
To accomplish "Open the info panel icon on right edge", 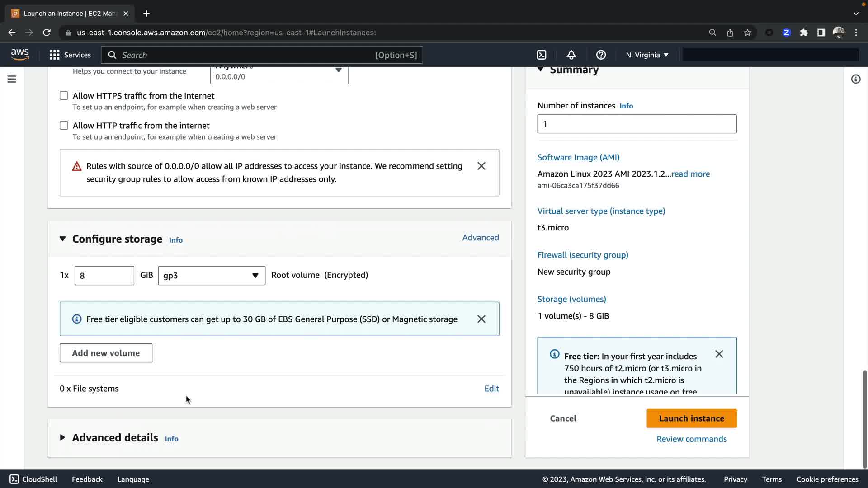I will 855,79.
